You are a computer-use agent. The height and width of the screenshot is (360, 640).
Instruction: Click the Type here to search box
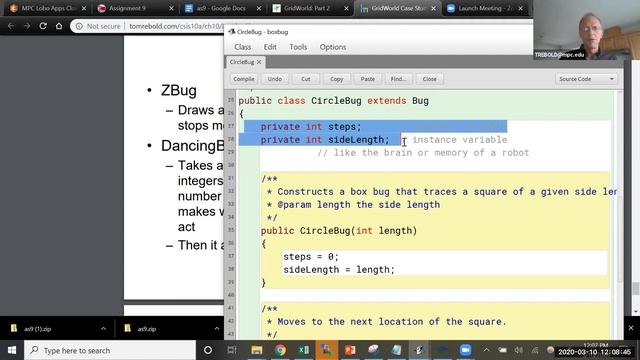click(x=110, y=350)
